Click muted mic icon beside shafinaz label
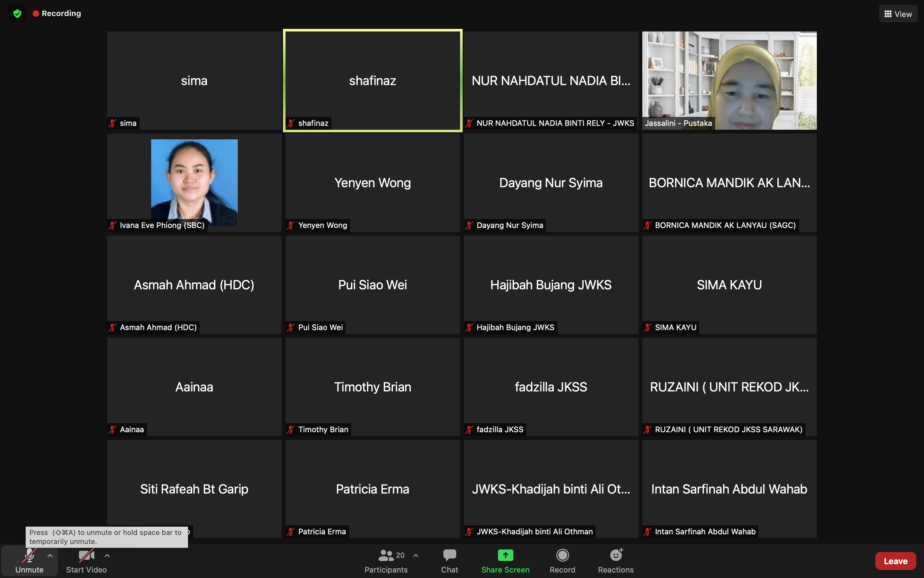Screen dimensions: 924x578 291,123
